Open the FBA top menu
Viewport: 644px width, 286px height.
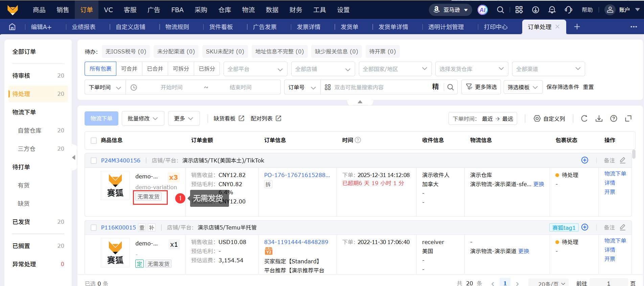178,10
